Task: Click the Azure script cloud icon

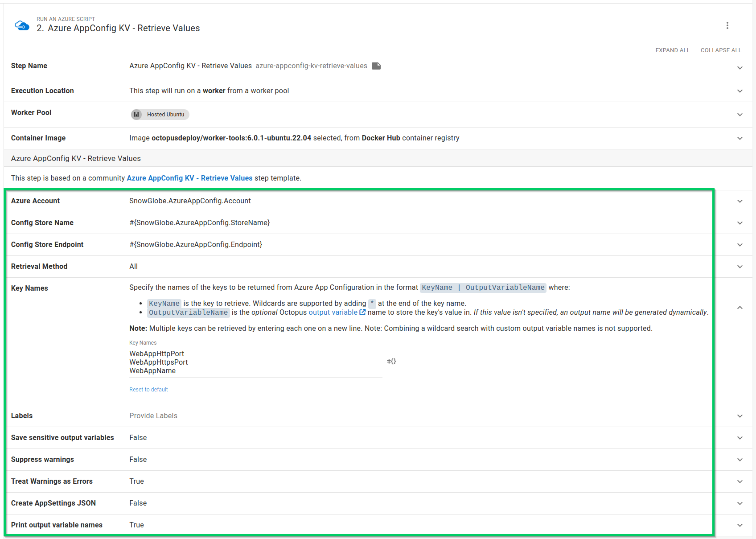Action: tap(21, 25)
